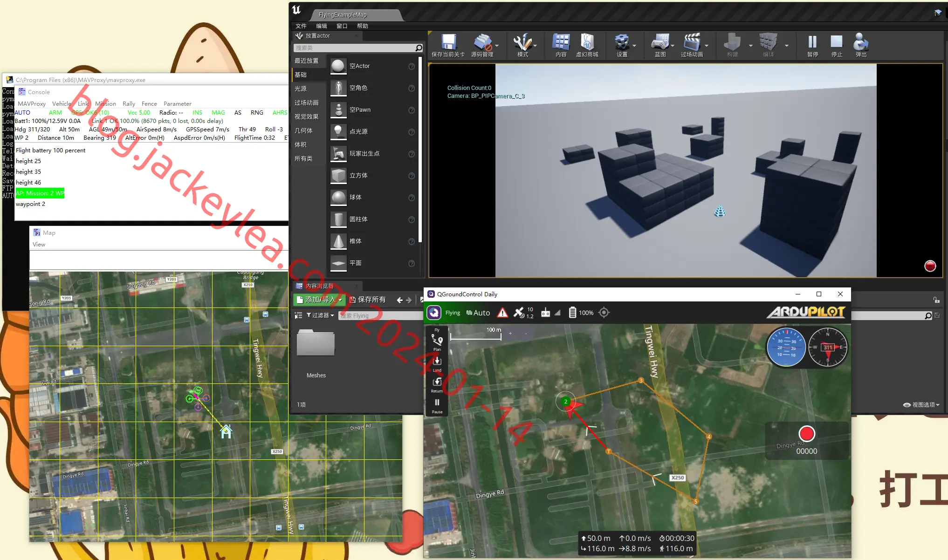The width and height of the screenshot is (948, 560).
Task: Select the Geometry category in Place Actors
Action: [304, 130]
